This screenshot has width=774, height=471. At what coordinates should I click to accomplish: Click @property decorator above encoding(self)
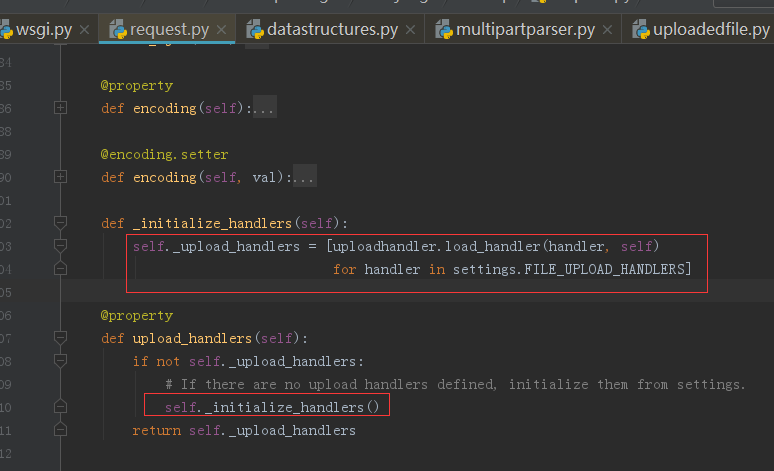click(137, 85)
